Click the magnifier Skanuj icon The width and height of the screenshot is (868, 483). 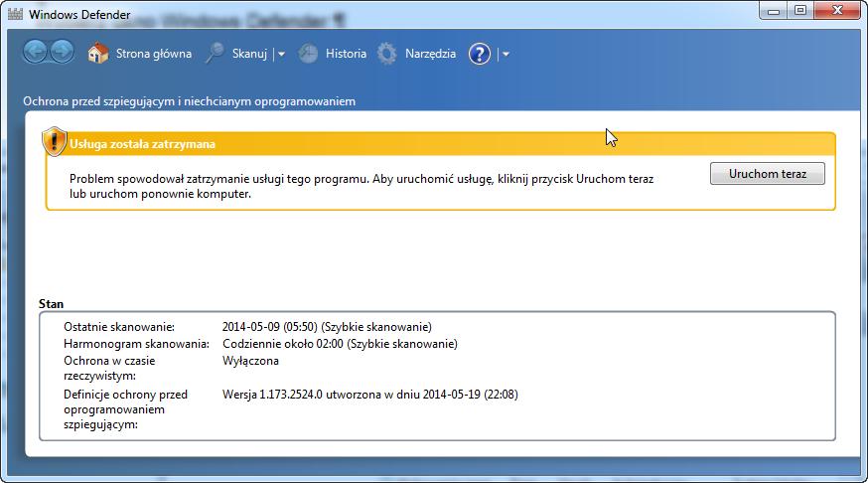215,54
